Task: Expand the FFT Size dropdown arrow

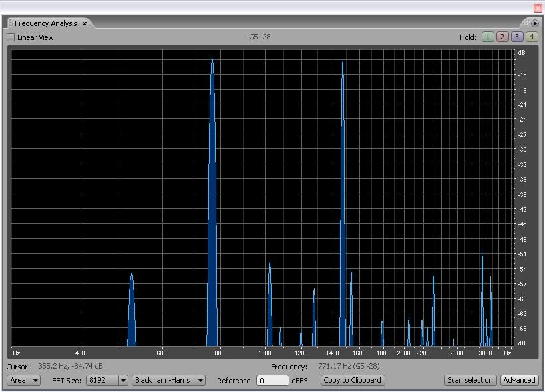Action: (123, 381)
